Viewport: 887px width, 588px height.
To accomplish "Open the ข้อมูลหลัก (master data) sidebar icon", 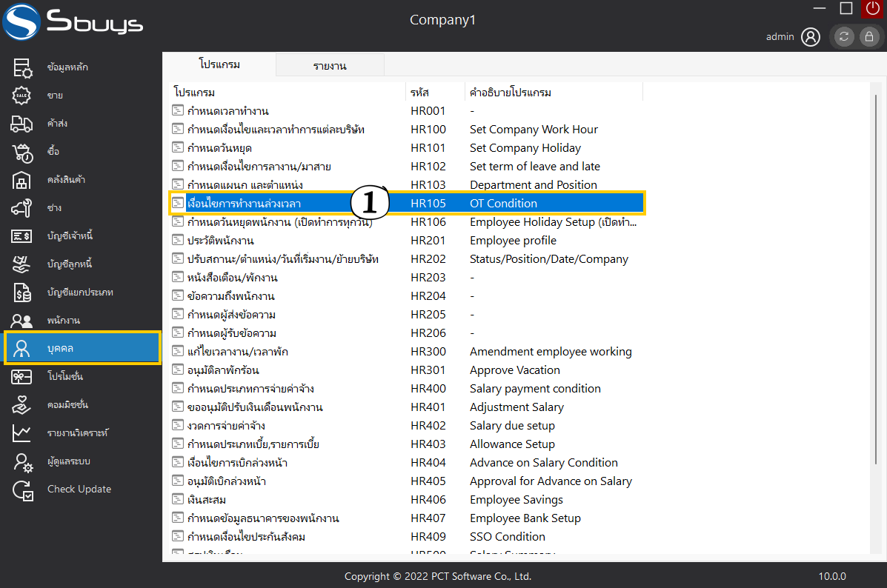I will [x=22, y=67].
